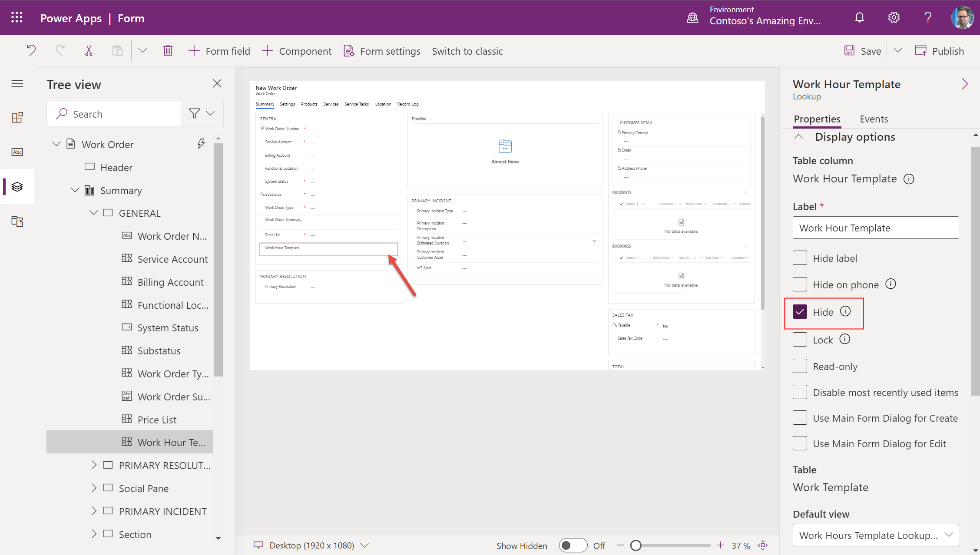The height and width of the screenshot is (555, 980).
Task: Check the Read-only checkbox
Action: (800, 366)
